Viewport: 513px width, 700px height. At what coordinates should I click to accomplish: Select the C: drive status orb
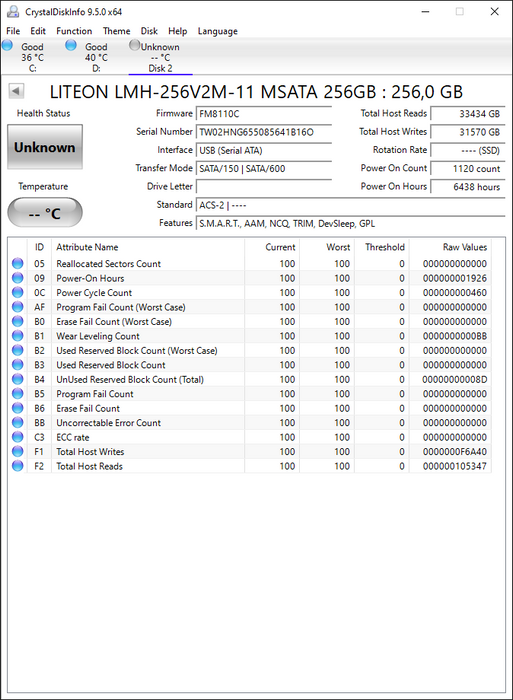(x=7, y=45)
